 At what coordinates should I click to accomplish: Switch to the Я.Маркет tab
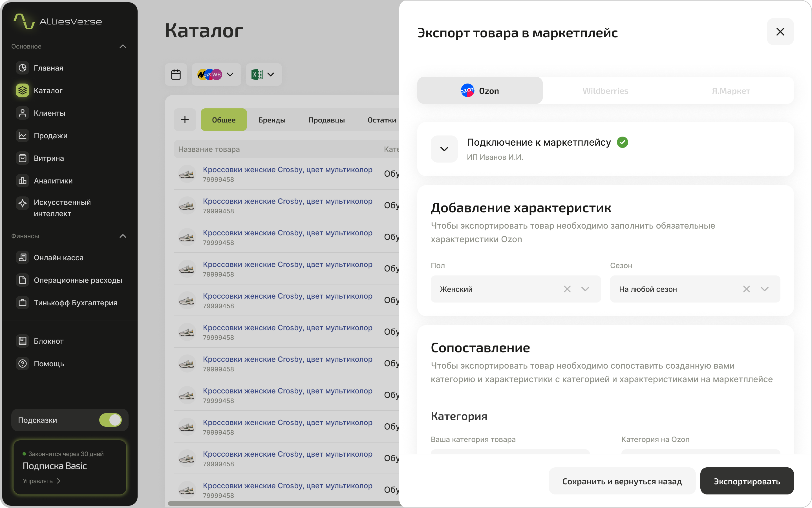click(731, 90)
